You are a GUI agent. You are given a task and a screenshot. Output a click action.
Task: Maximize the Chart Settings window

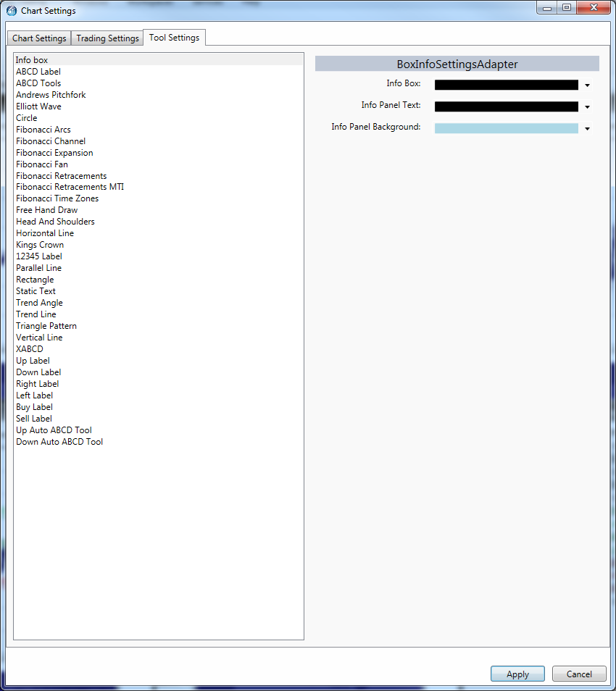(567, 7)
